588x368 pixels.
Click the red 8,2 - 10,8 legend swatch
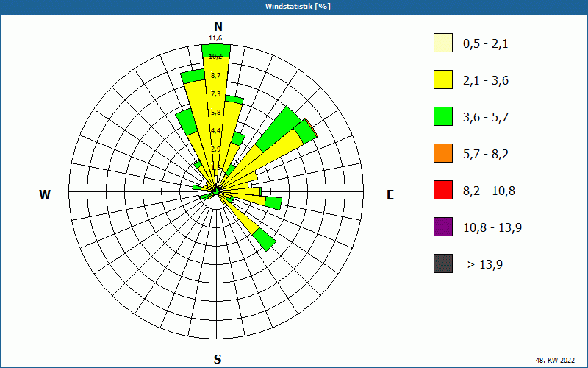point(443,190)
